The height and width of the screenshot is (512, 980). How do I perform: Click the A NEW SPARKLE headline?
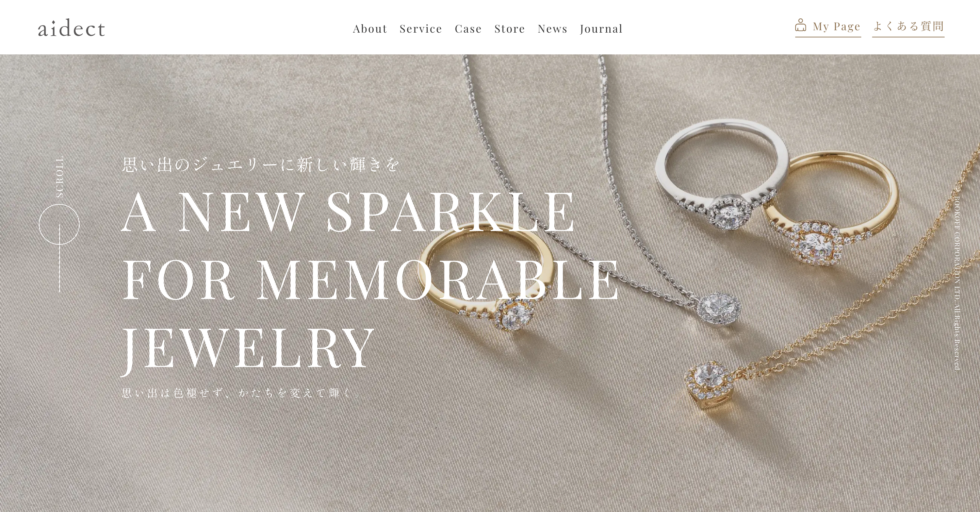(348, 212)
